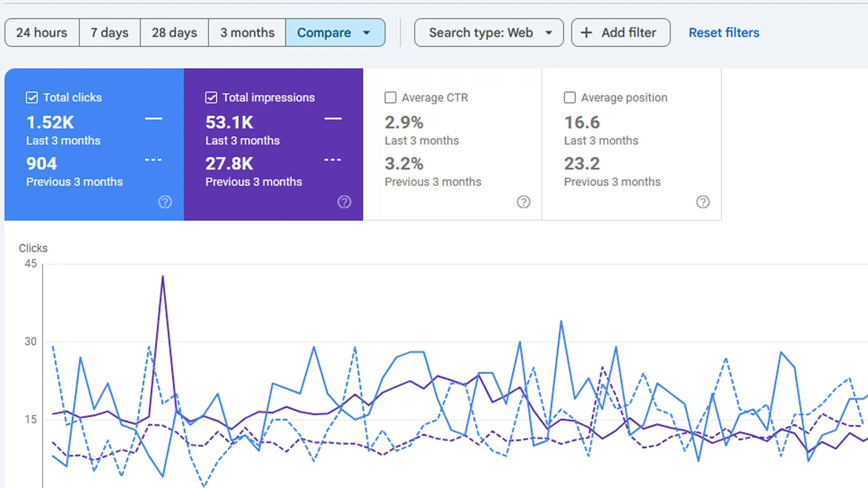Enable the Average position checkbox

click(x=570, y=98)
